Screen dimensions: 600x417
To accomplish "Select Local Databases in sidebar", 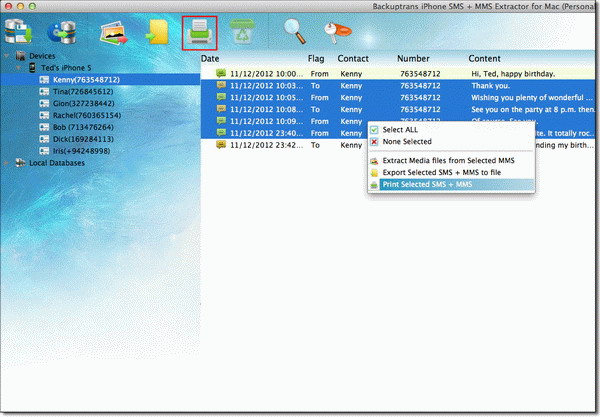I will [57, 163].
